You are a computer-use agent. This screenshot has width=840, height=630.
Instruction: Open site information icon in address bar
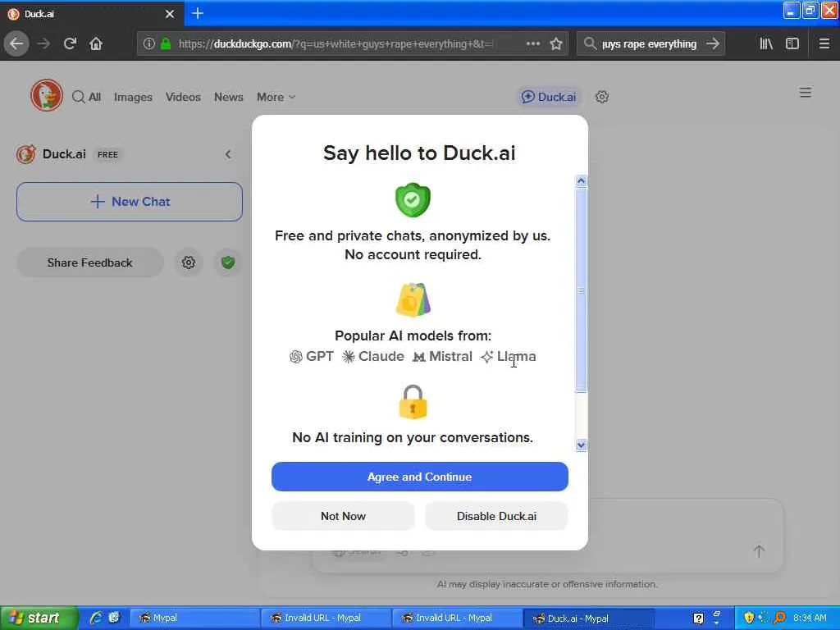149,43
